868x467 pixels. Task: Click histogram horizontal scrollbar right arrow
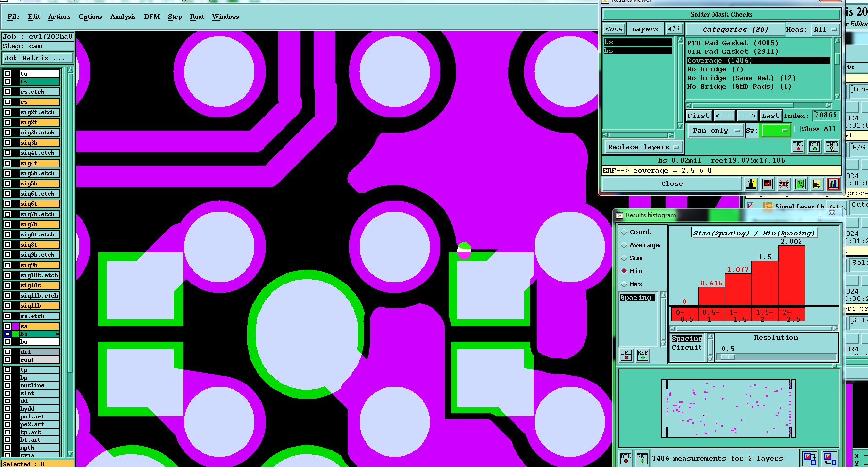coord(835,328)
